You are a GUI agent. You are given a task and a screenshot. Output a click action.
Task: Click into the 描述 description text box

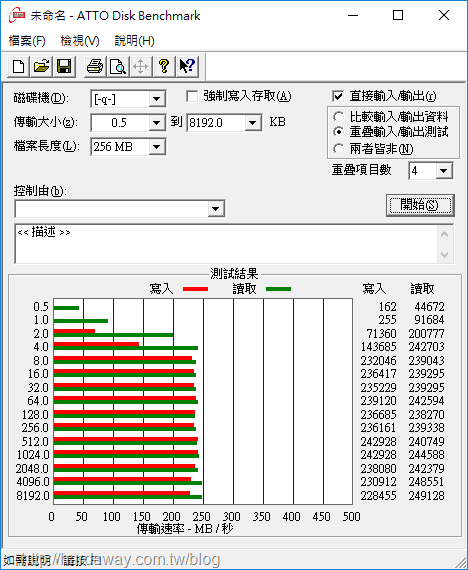[225, 244]
